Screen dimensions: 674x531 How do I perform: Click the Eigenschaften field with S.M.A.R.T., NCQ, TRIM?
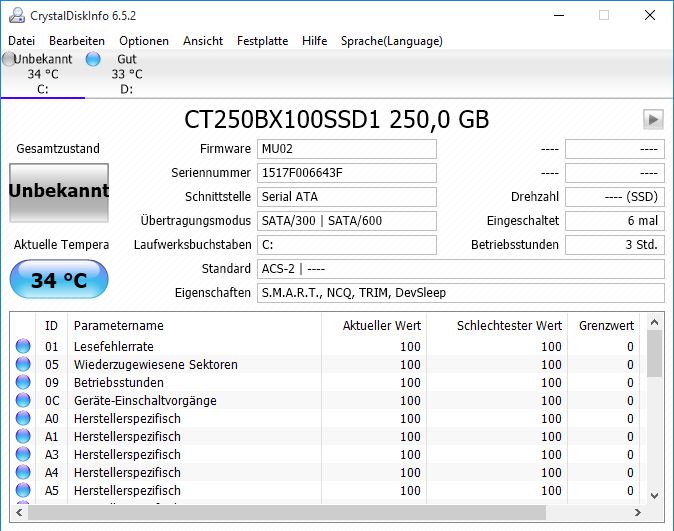[461, 293]
